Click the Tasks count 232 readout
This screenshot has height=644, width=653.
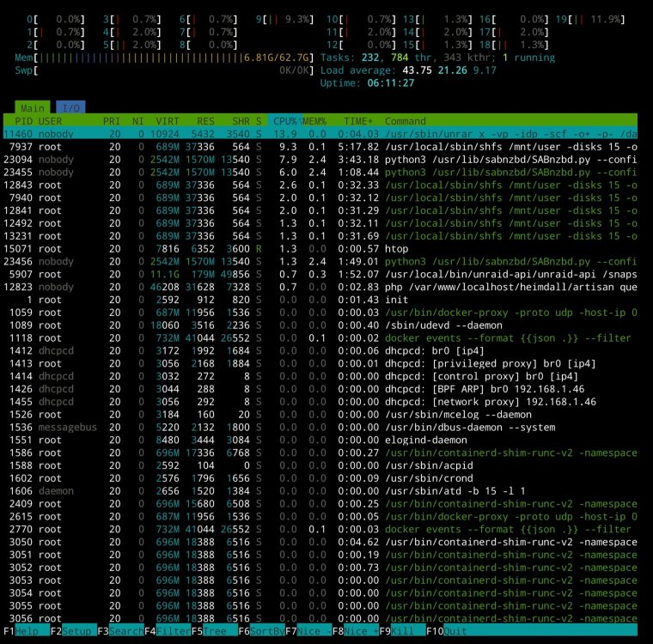[x=370, y=58]
